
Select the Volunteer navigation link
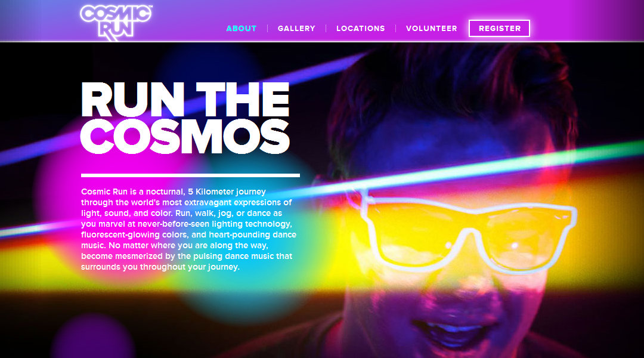coord(431,29)
